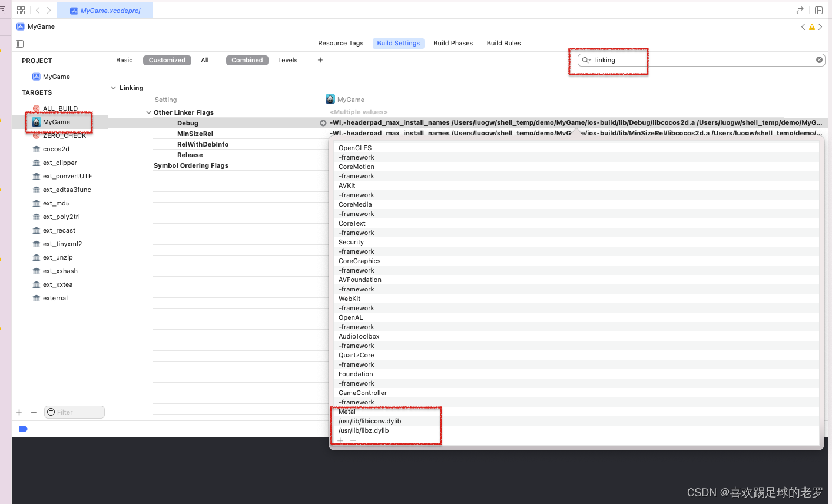Toggle the project and targets list sidebar
The height and width of the screenshot is (504, 832).
[x=20, y=44]
